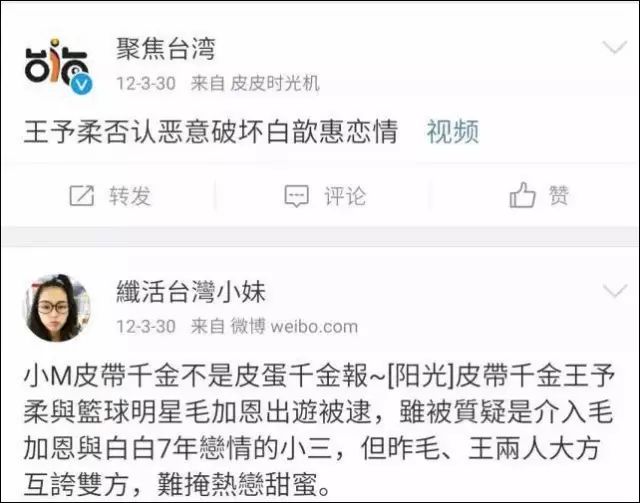Click the repost arrow icon
This screenshot has width=640, height=503.
82,196
